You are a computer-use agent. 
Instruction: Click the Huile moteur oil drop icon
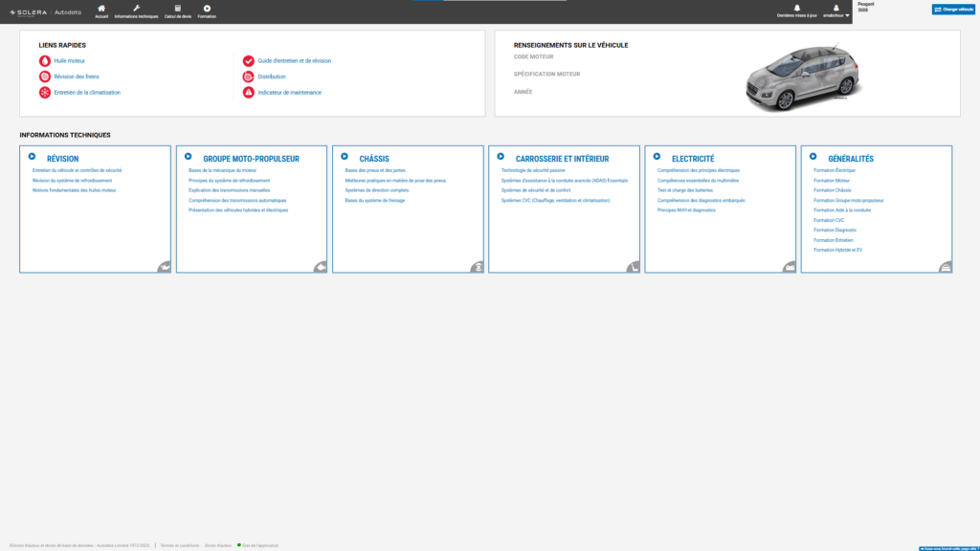44,60
